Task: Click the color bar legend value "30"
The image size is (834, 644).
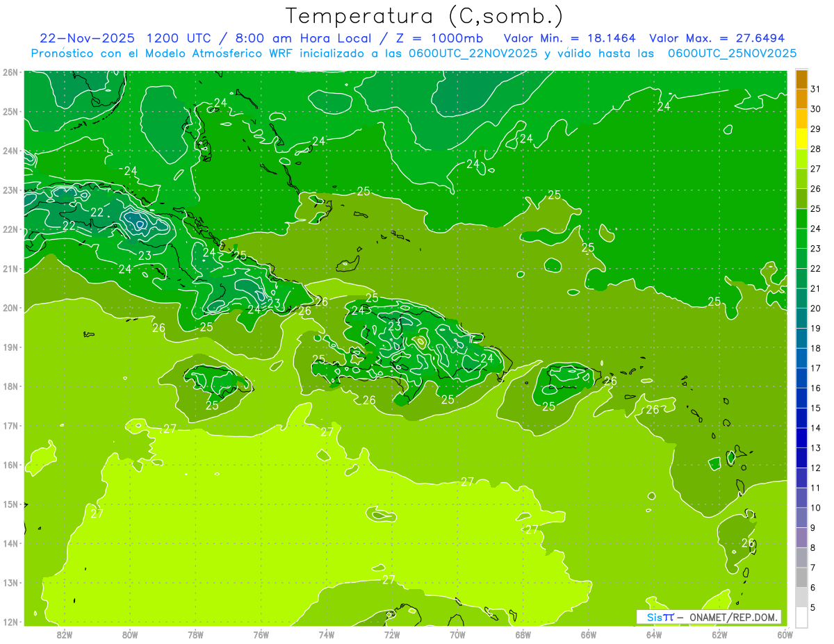Action: tap(816, 109)
